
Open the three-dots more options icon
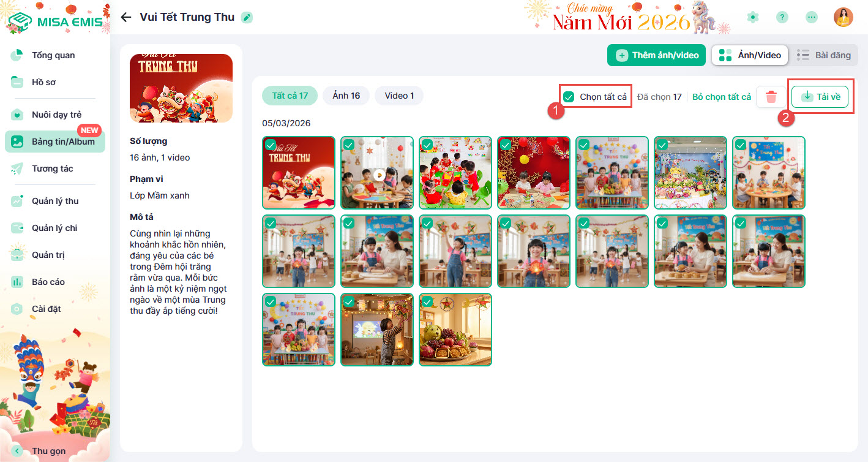(x=812, y=17)
